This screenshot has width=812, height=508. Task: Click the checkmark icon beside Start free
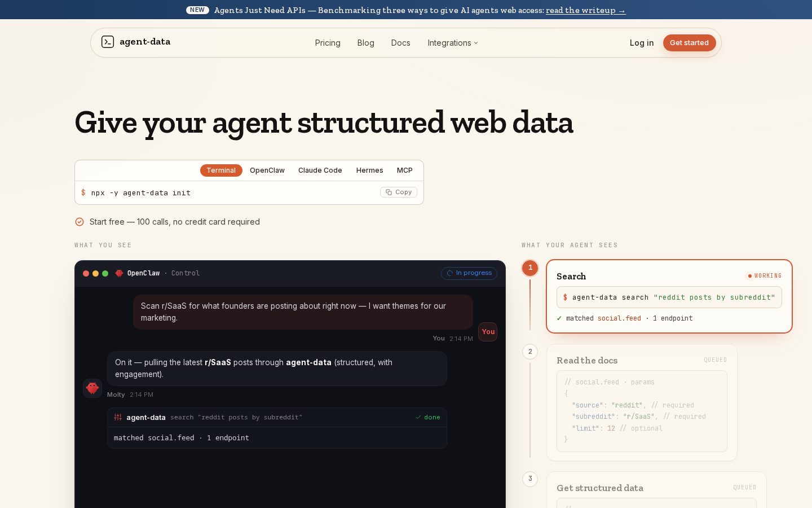click(x=80, y=222)
